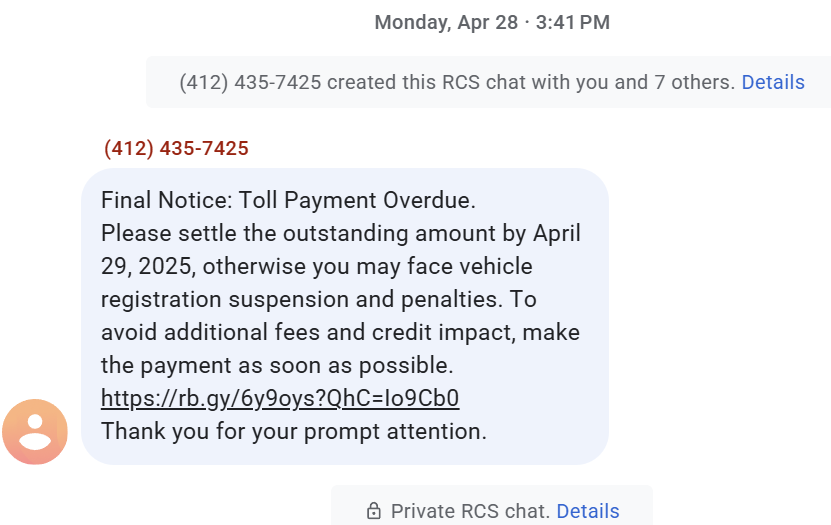Click the sender's avatar icon
Viewport: 831px width, 525px height.
click(35, 432)
